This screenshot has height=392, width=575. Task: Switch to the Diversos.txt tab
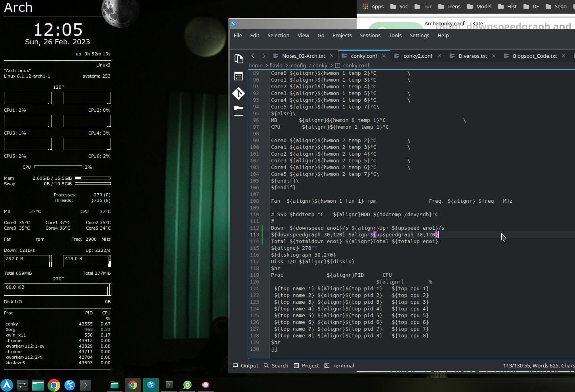coord(472,56)
